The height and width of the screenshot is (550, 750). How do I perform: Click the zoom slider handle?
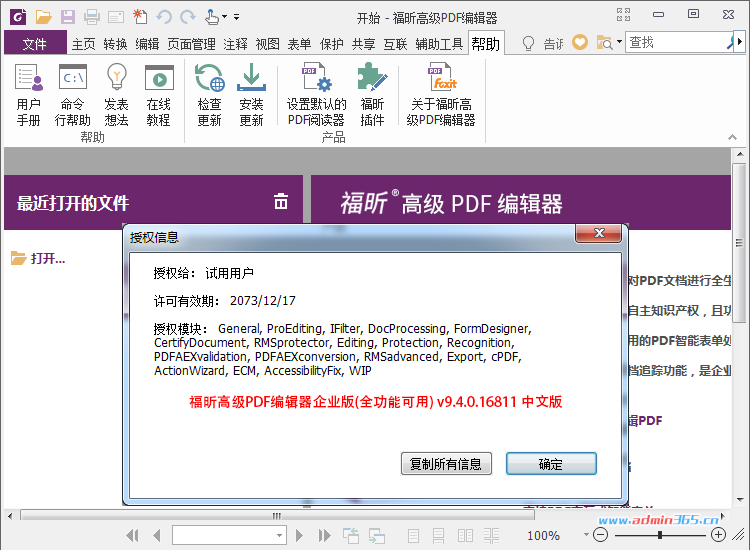pyautogui.click(x=660, y=535)
